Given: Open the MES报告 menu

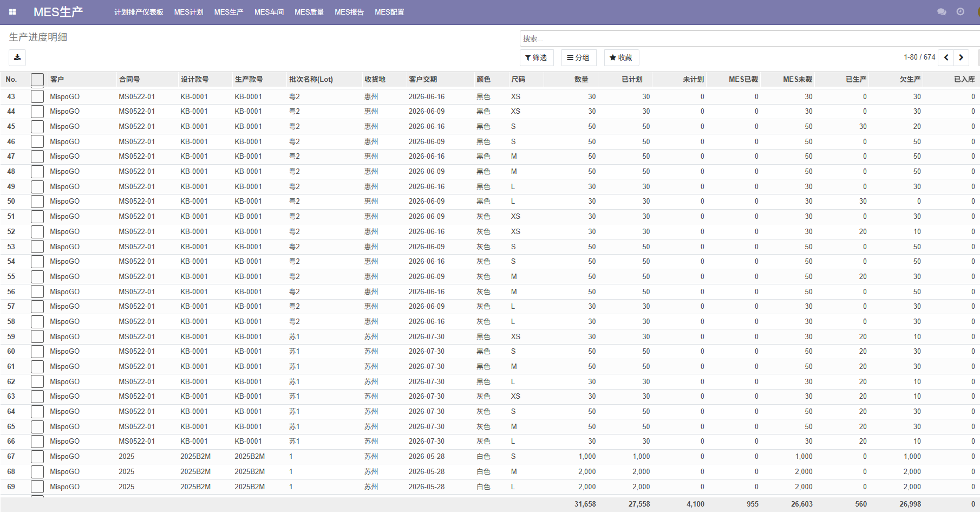Looking at the screenshot, I should coord(349,12).
